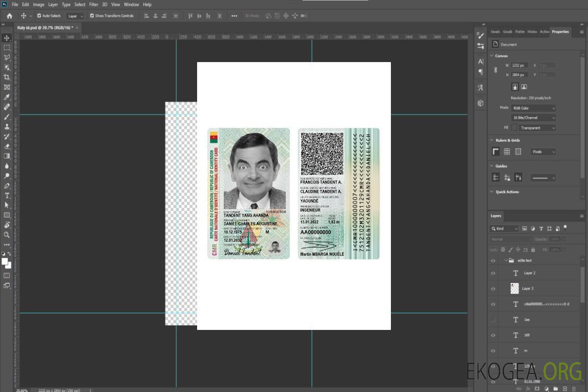Click the Layer 3 thumbnail

(515, 288)
